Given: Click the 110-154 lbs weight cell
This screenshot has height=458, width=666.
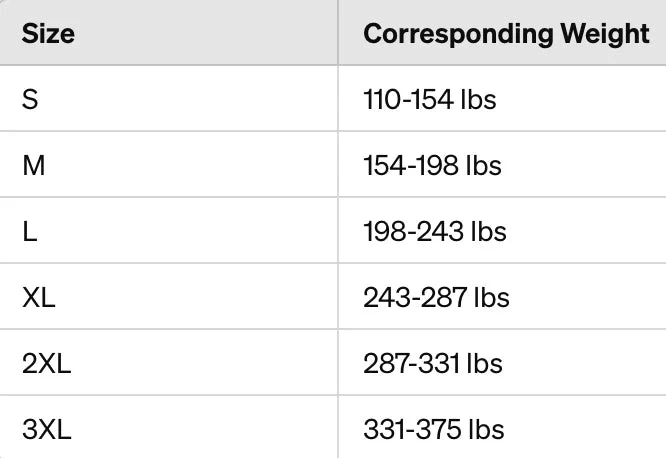Looking at the screenshot, I should click(x=502, y=99).
